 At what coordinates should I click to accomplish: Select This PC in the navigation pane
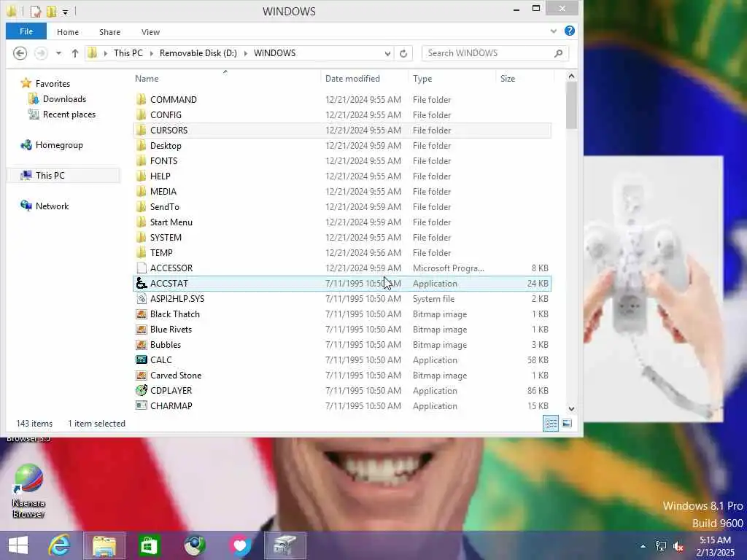click(64, 175)
